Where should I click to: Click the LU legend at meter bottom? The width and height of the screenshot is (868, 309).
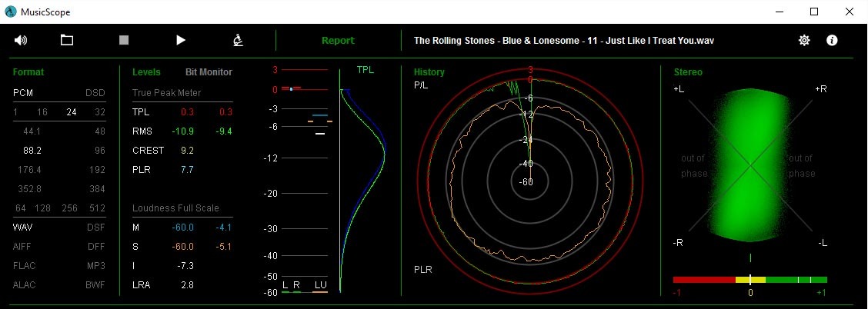(320, 285)
